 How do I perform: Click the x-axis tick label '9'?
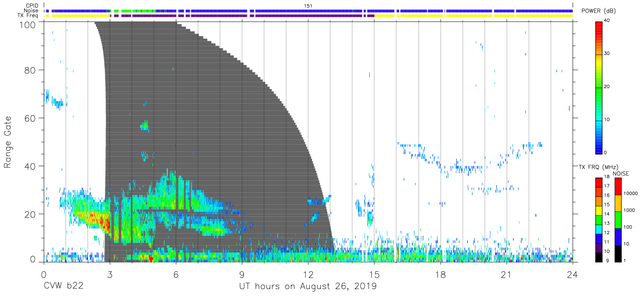coord(242,274)
